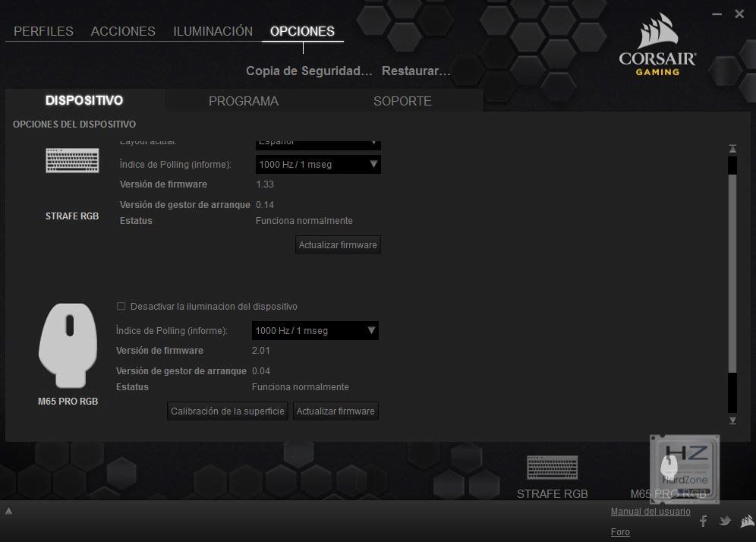
Task: Select the OPCIONES tab
Action: point(302,31)
